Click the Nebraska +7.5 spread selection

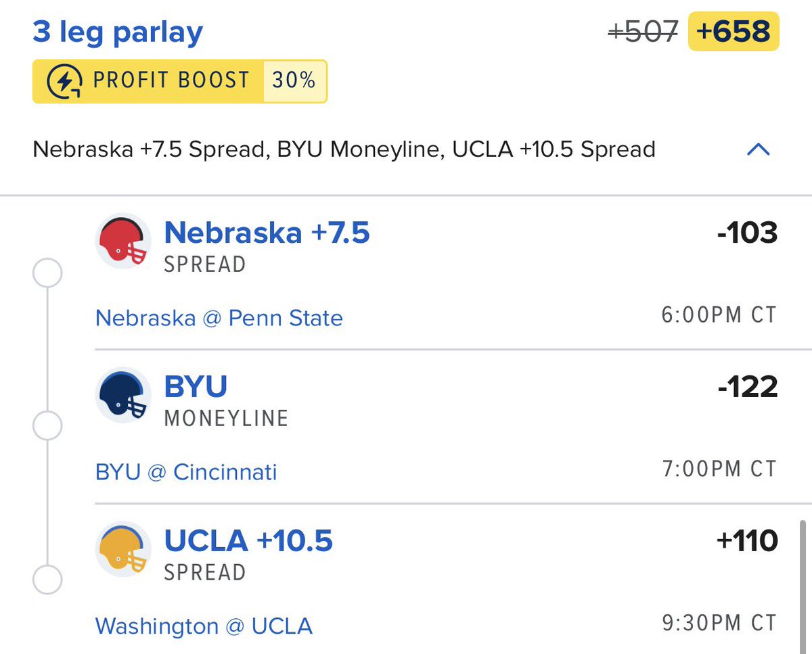click(x=267, y=233)
